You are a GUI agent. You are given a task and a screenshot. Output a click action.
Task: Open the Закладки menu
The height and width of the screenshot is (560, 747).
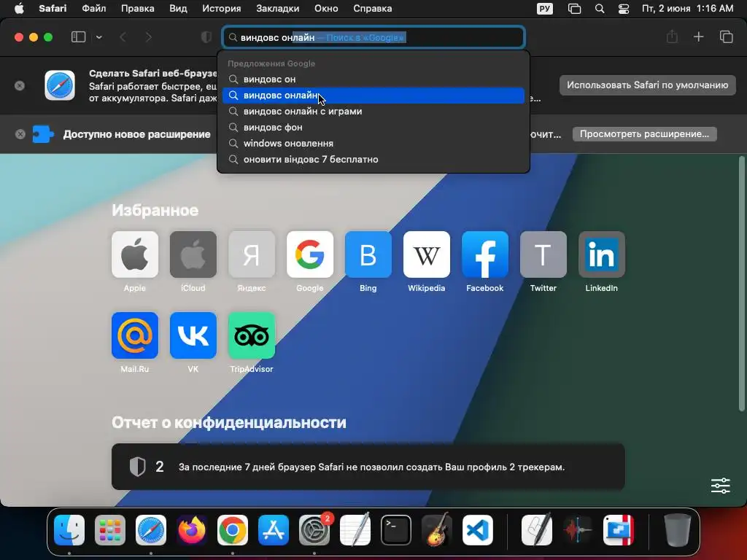[278, 9]
